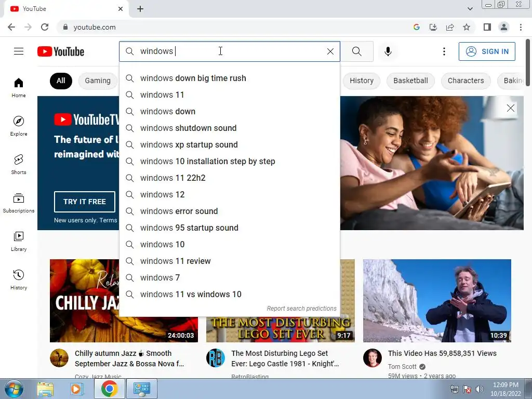Open History in the sidebar
532x399 pixels.
pos(19,280)
